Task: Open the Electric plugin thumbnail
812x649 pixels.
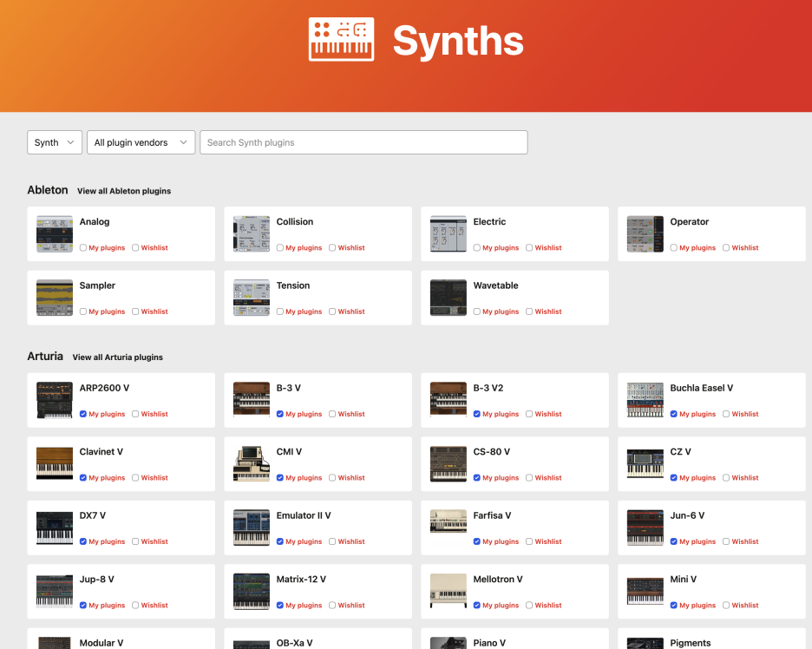Action: [448, 234]
